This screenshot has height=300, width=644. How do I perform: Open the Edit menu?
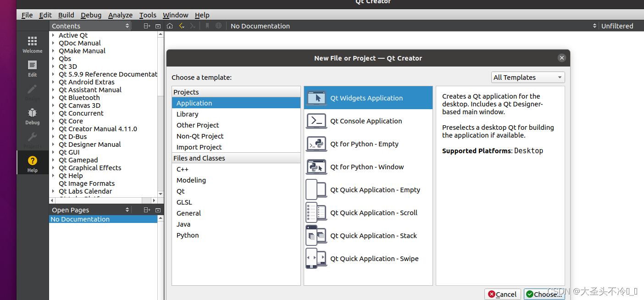click(45, 15)
